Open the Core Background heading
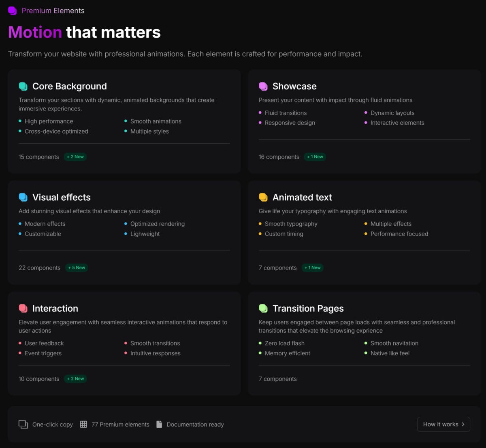The width and height of the screenshot is (486, 448). point(69,86)
